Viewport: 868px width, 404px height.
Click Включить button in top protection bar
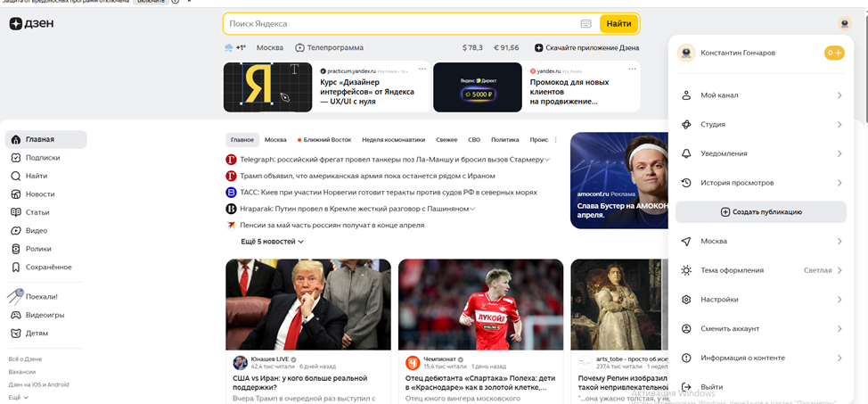click(151, 2)
